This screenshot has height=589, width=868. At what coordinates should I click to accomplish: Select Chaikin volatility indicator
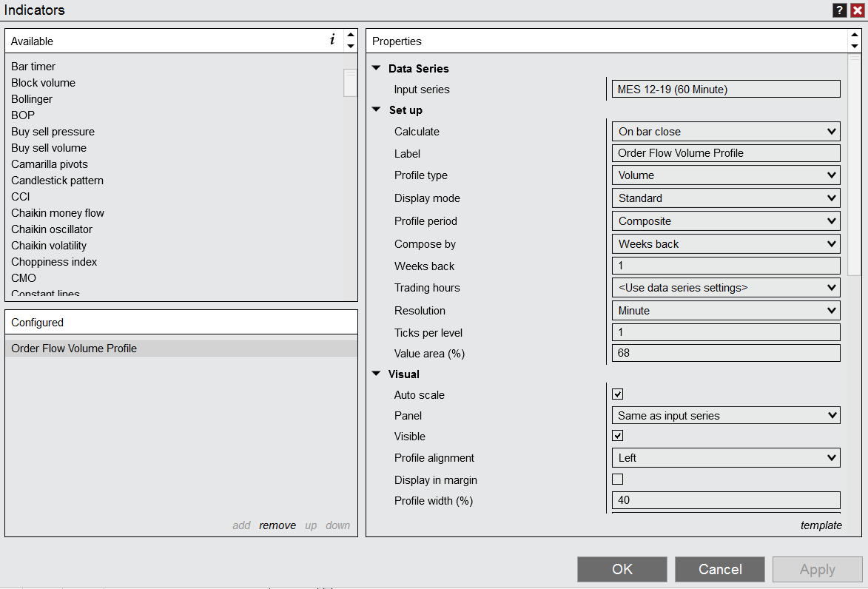49,246
